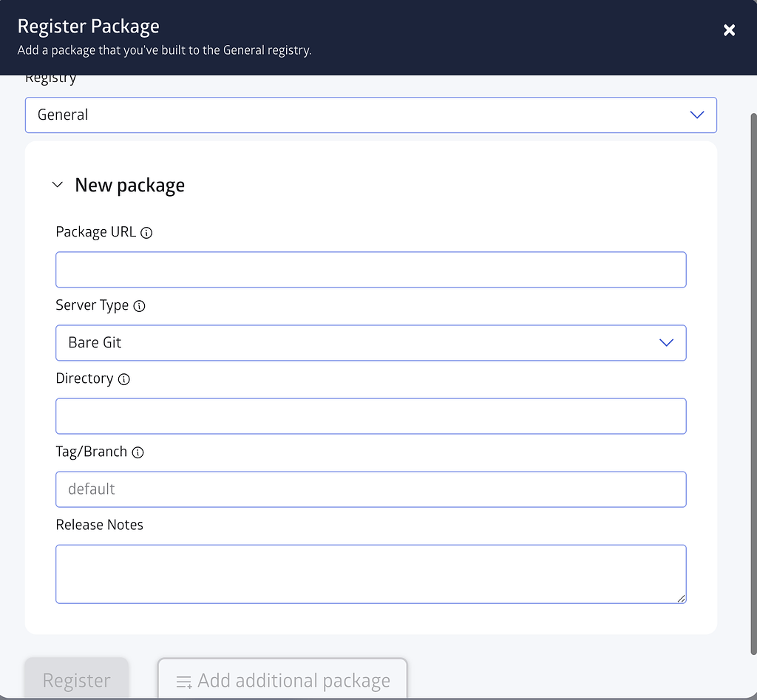Image resolution: width=757 pixels, height=700 pixels.
Task: Click the Release Notes label
Action: (100, 525)
